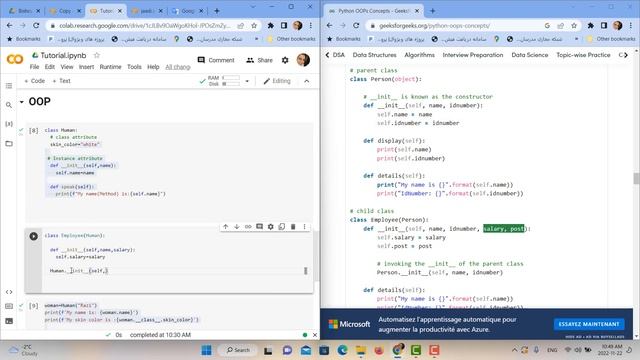Open Code snippets from the sidebar bottom
The image size is (640, 360).
coord(9,292)
